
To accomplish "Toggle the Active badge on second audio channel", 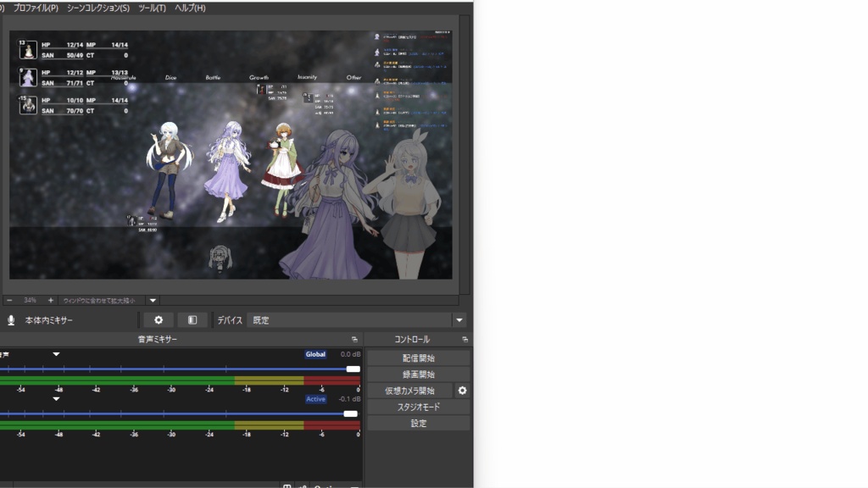I will point(315,399).
